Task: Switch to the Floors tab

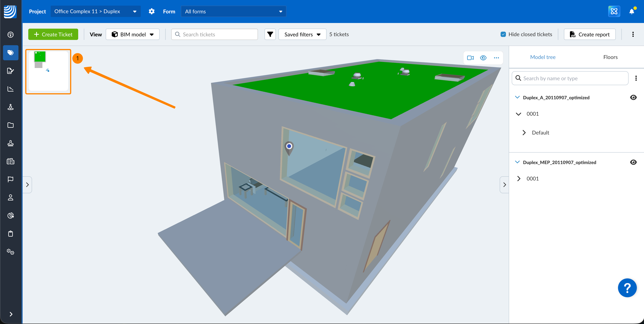Action: tap(610, 57)
